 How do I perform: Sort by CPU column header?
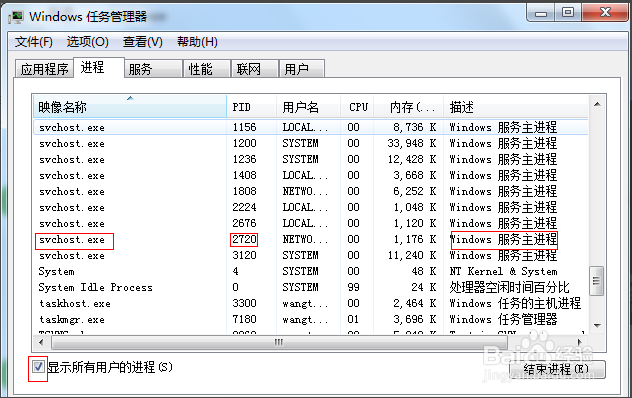click(x=357, y=107)
